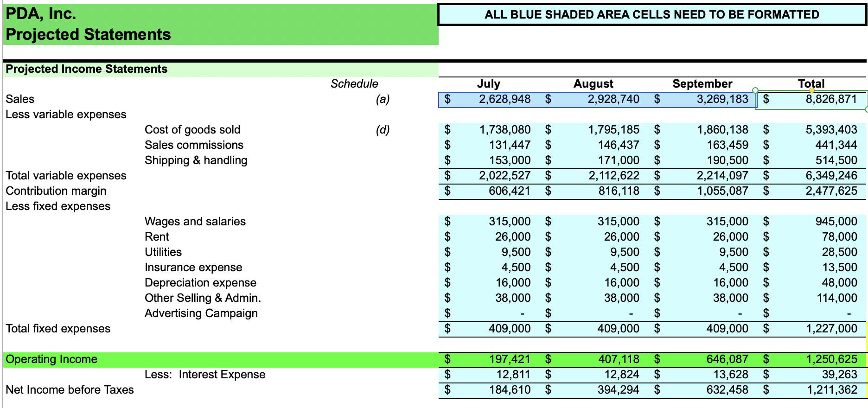Select the 'Schedule' column label
This screenshot has width=868, height=408.
click(x=354, y=84)
